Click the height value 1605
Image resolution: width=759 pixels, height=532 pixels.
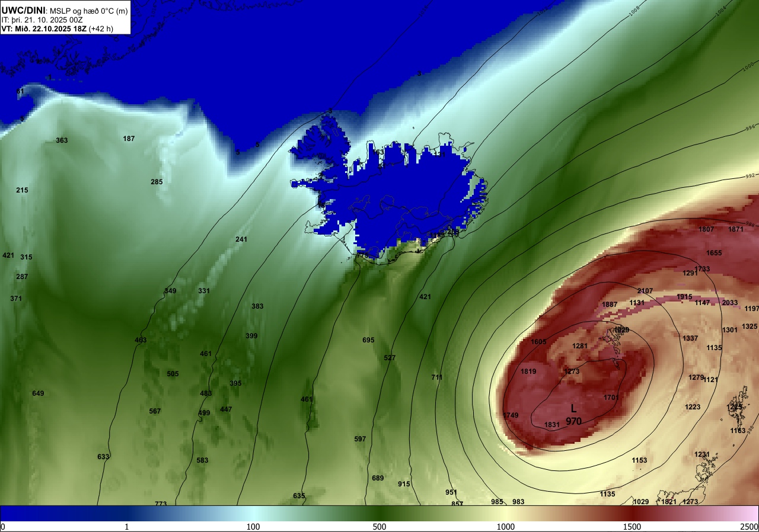coord(538,342)
